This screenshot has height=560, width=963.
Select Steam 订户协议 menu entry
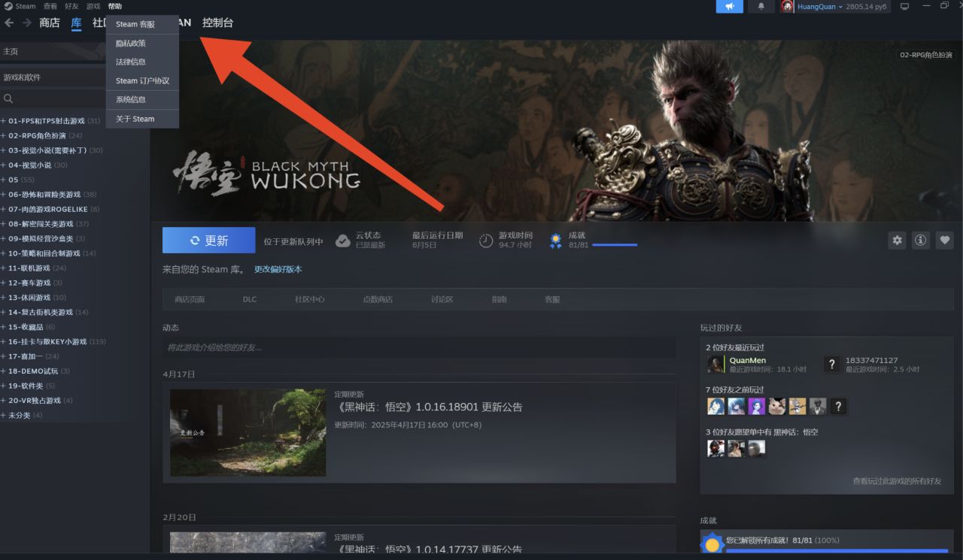coord(142,80)
